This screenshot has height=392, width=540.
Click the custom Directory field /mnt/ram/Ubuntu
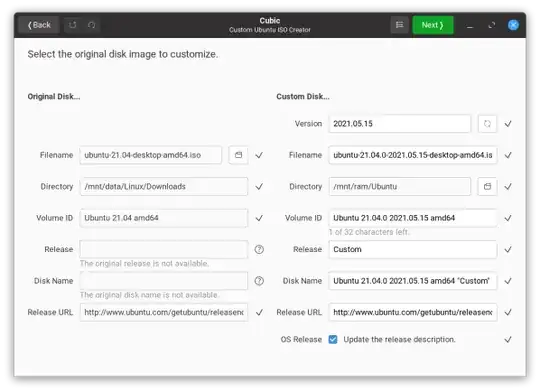point(399,186)
